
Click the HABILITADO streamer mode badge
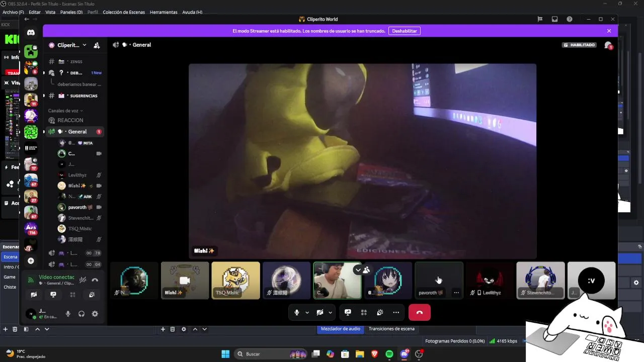(580, 45)
